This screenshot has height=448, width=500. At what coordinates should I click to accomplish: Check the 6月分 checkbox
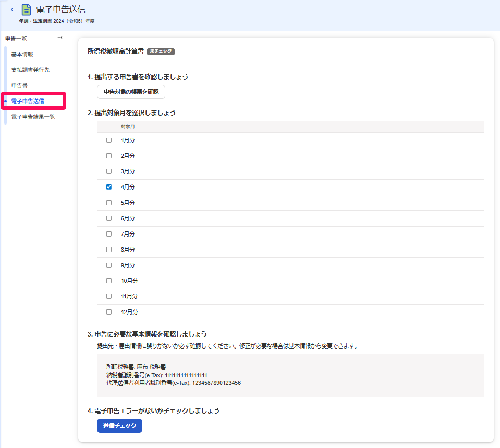[109, 218]
